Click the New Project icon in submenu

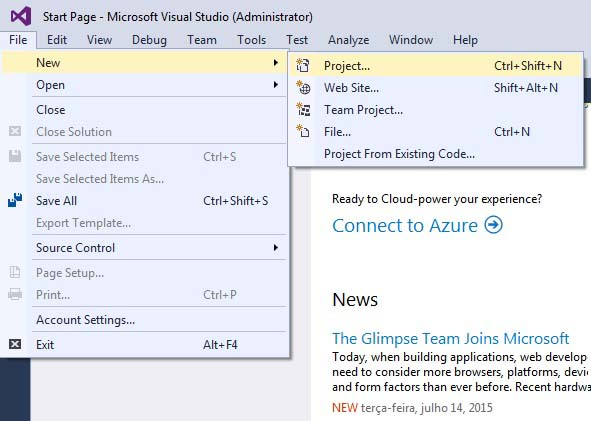(x=303, y=66)
